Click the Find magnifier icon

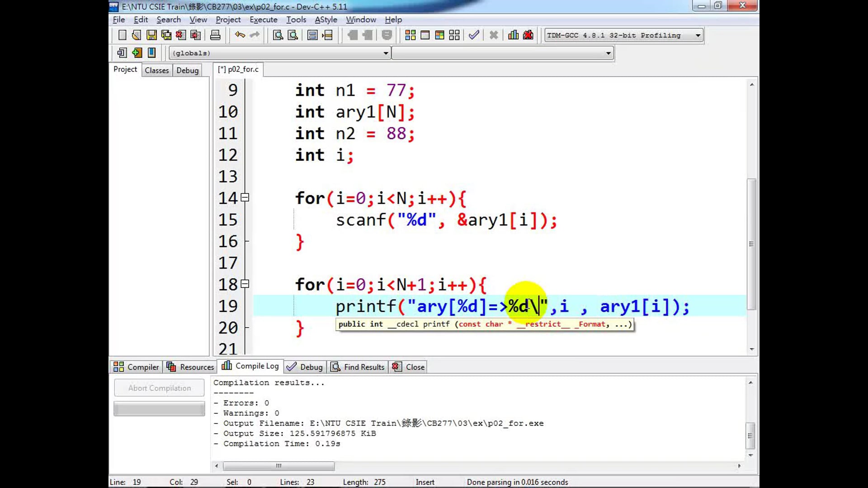(278, 35)
